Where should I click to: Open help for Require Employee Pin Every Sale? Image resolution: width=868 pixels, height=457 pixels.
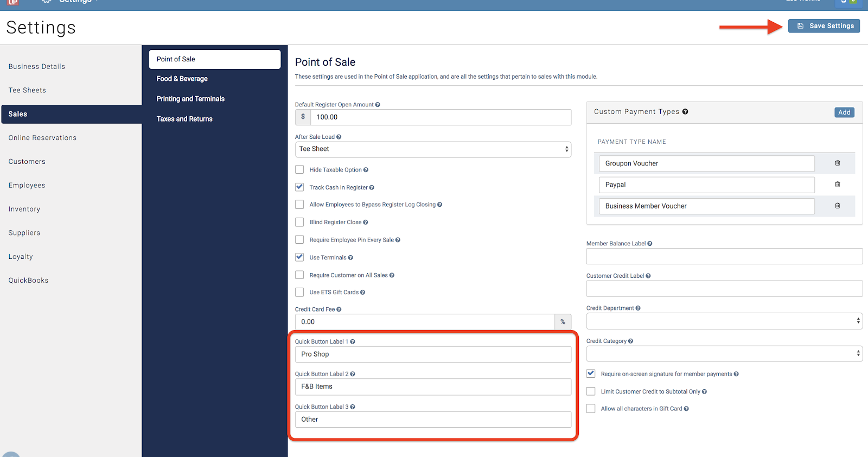point(398,240)
